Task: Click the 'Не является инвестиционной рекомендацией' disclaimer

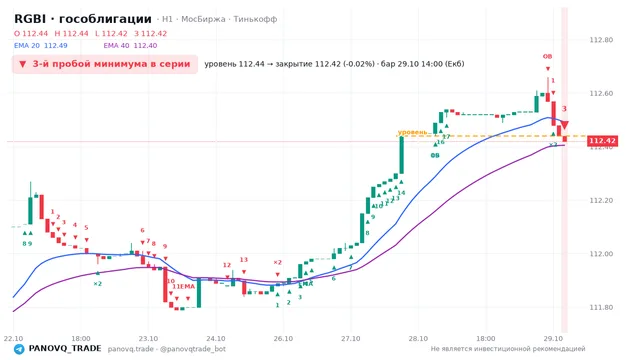Action: tap(508, 349)
